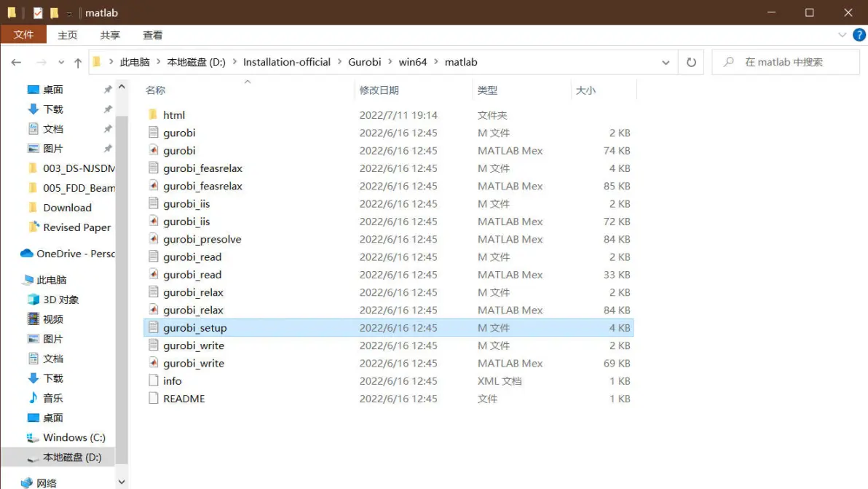Sort files by the 修改日期 column header
The width and height of the screenshot is (868, 489).
[379, 90]
